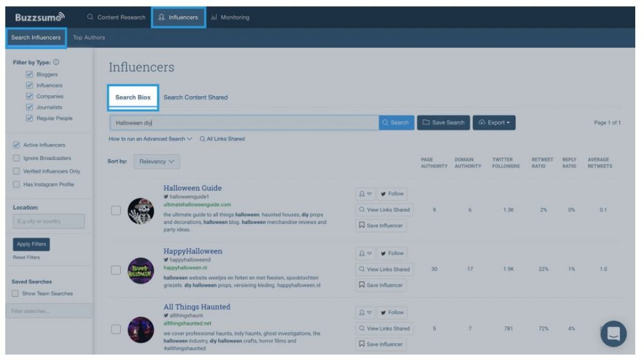View Links Shared for Halloween Guide
This screenshot has height=361, width=644.
tap(384, 209)
